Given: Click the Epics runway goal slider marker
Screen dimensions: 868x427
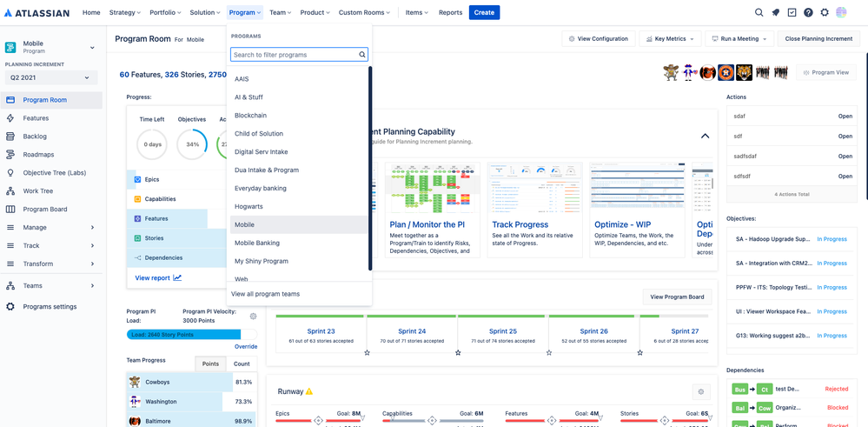Looking at the screenshot, I should [318, 420].
